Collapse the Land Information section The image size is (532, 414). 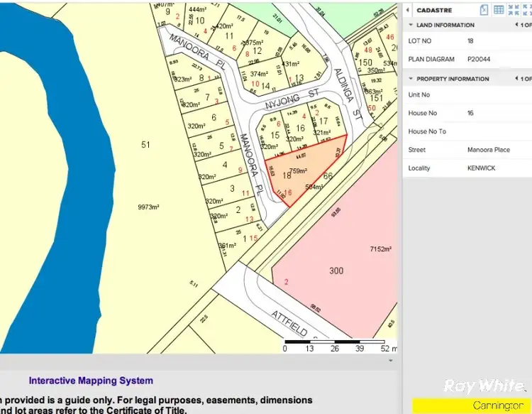click(411, 25)
